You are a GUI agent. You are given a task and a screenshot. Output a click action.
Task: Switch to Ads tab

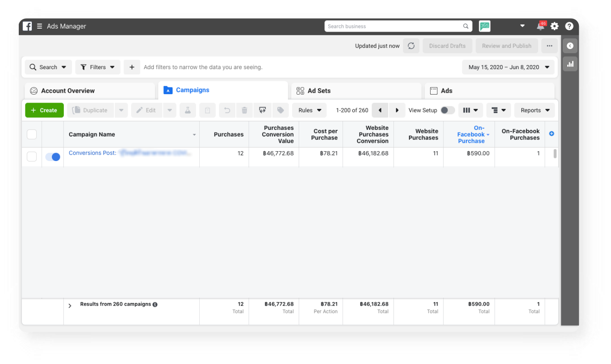click(490, 91)
